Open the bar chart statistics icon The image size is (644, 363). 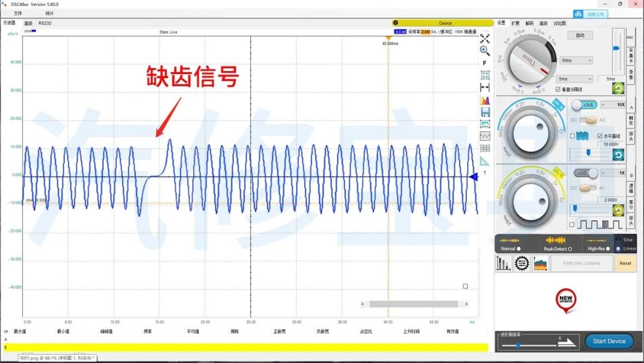[503, 263]
